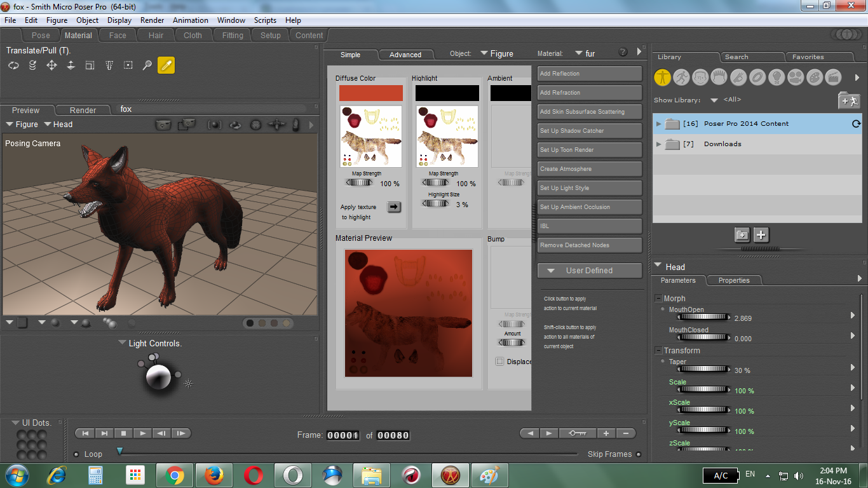Click the play button in animation controls
The width and height of the screenshot is (868, 488).
(143, 433)
